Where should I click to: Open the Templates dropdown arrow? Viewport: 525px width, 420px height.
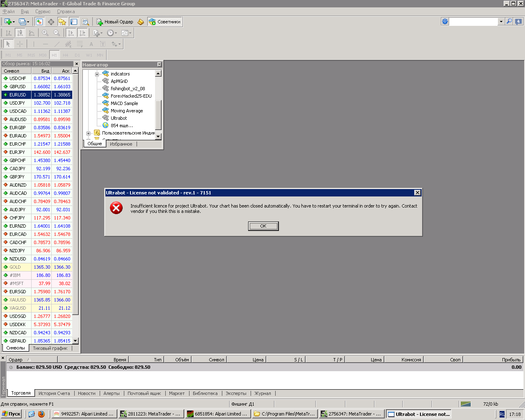pos(130,33)
